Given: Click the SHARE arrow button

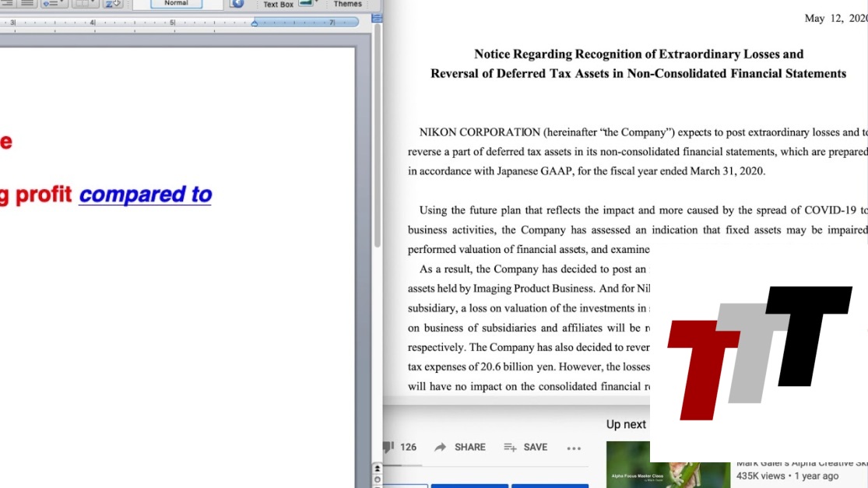Looking at the screenshot, I should pyautogui.click(x=460, y=447).
